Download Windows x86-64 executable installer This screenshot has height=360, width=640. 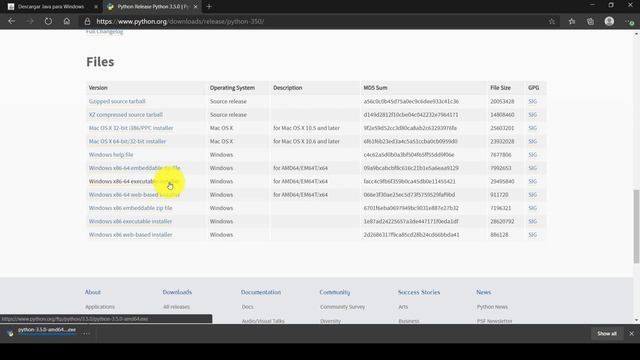click(x=134, y=181)
